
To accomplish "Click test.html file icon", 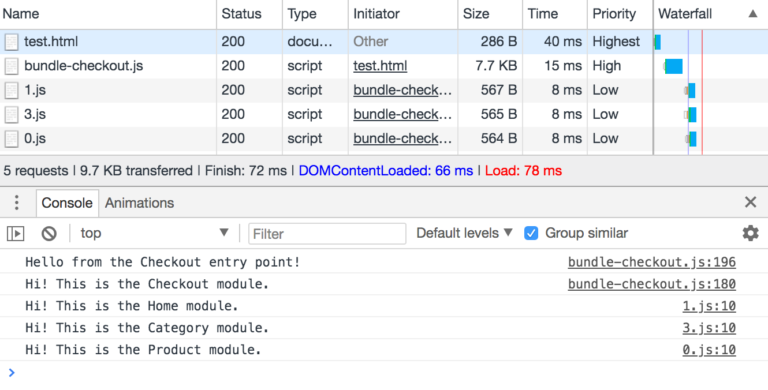I will pos(11,42).
